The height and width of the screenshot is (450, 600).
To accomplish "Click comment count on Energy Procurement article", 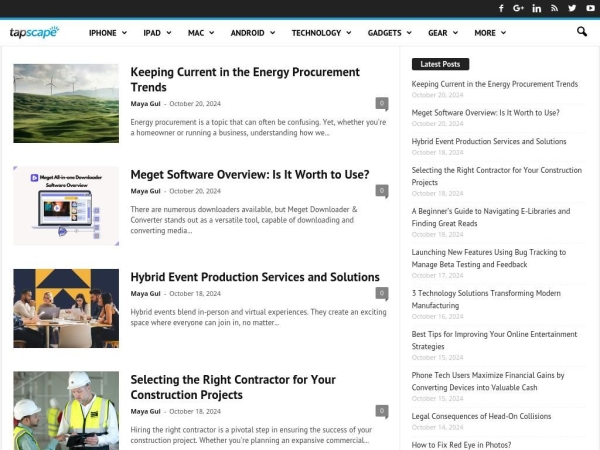I will (382, 103).
